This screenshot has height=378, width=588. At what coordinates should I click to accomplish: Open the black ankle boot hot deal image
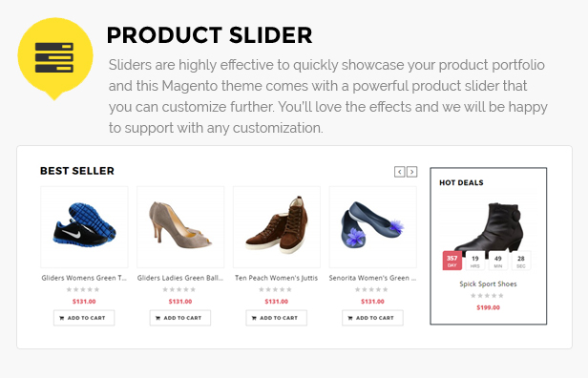(489, 227)
